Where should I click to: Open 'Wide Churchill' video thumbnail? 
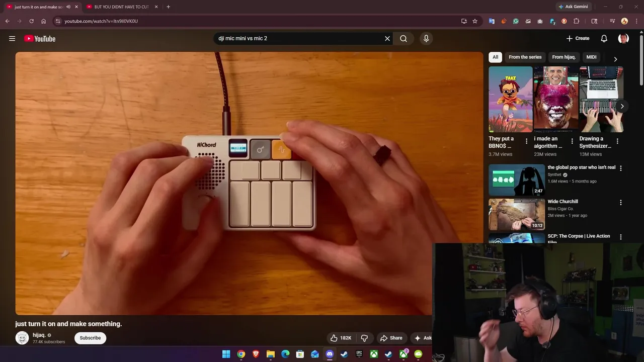point(517,214)
